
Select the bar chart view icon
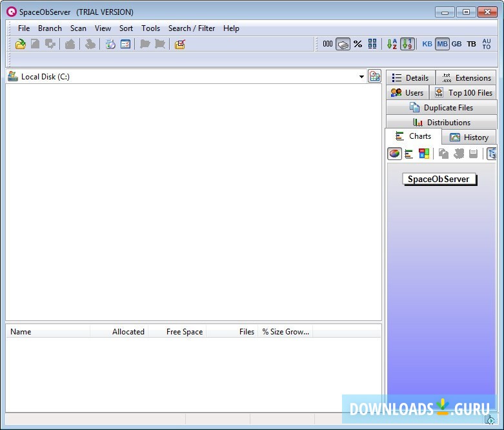tap(409, 154)
